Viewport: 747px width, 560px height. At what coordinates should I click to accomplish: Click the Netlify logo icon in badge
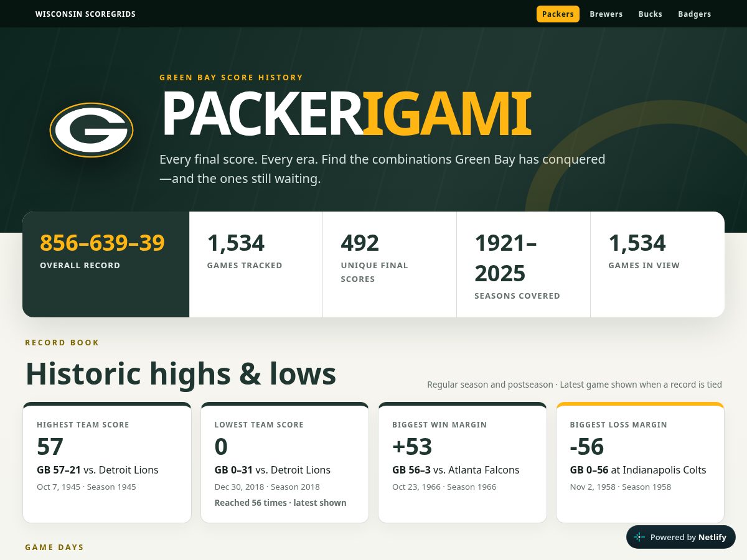(639, 537)
